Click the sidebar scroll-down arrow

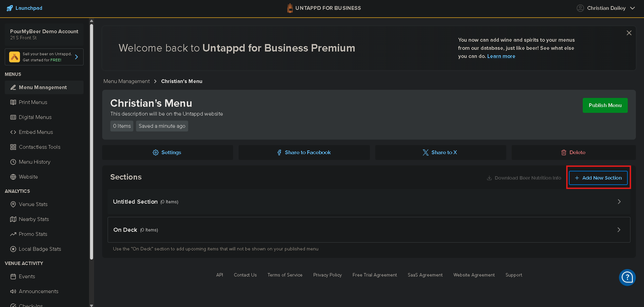click(91, 305)
